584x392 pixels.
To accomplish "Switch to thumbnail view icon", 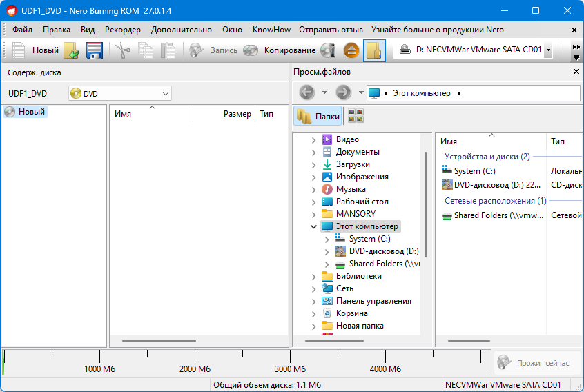I will (356, 117).
